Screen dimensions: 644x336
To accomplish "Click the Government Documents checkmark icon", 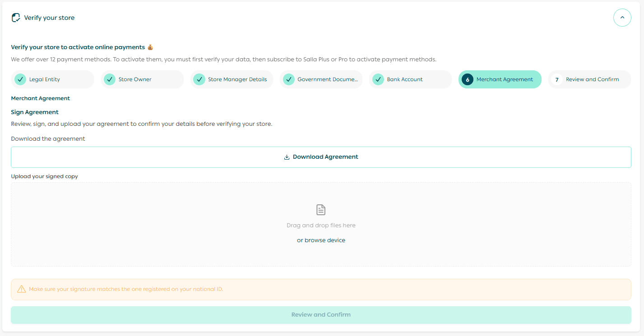I will (288, 79).
